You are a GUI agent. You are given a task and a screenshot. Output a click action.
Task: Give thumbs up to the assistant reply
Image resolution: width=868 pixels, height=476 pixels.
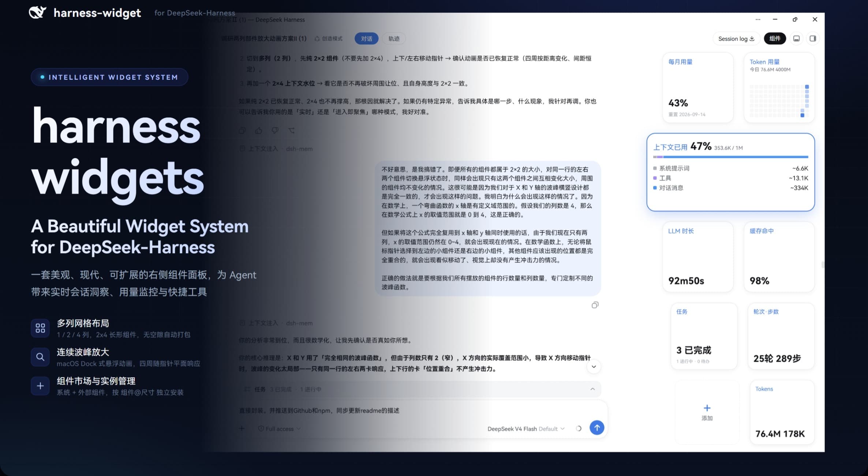(x=259, y=131)
